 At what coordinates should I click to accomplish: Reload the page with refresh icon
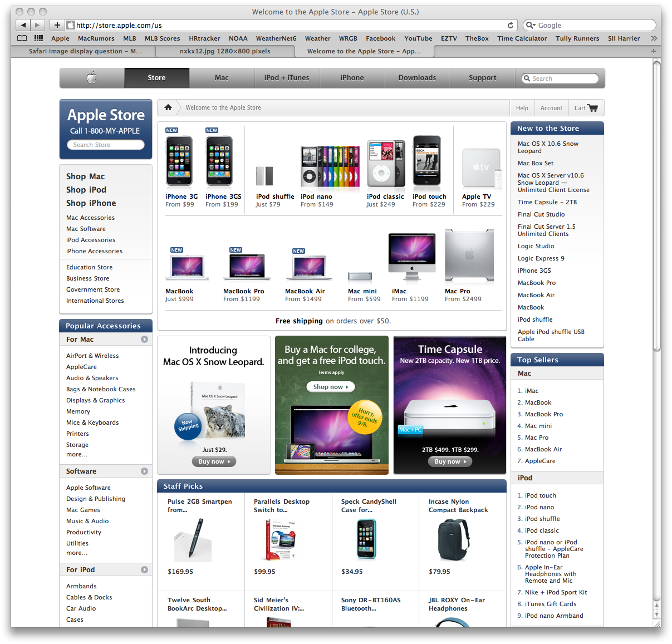click(511, 25)
